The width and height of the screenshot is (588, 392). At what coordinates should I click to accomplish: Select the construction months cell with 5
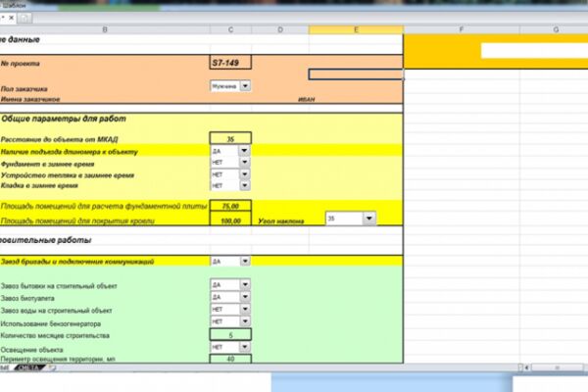click(x=230, y=334)
